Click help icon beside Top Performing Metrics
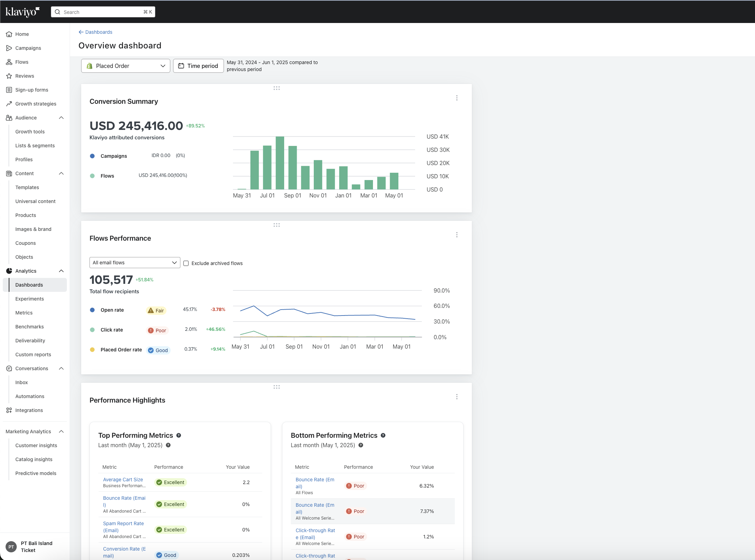 pos(179,435)
